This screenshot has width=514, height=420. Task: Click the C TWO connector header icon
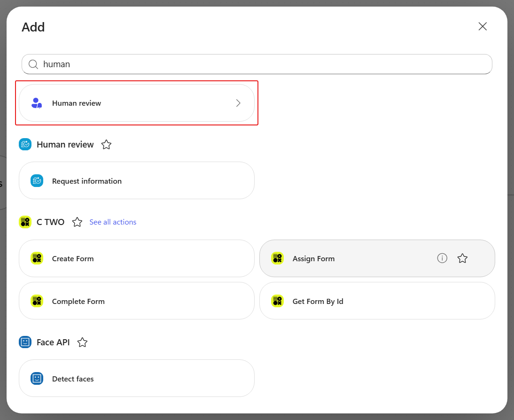25,222
